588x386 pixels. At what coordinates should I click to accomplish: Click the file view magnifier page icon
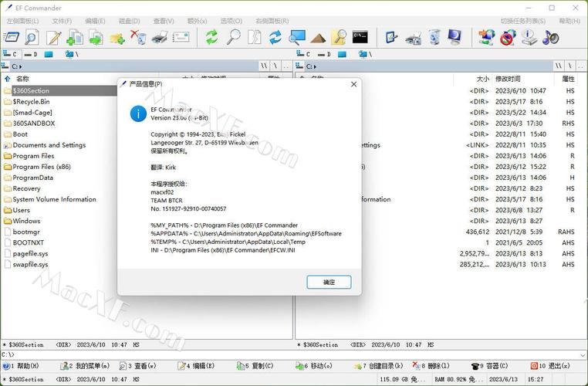click(32, 38)
